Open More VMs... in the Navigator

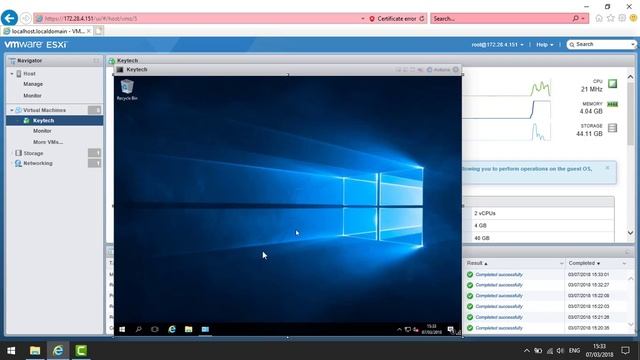pyautogui.click(x=48, y=142)
